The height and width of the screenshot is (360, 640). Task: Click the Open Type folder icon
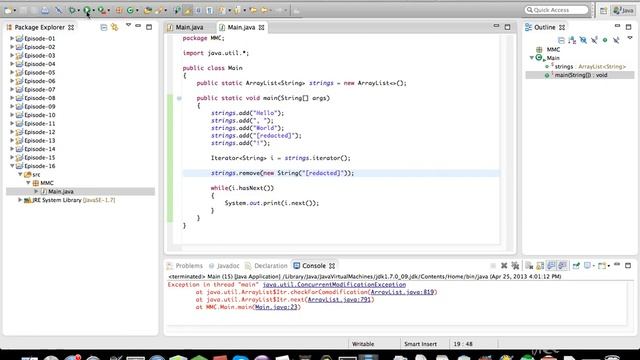[x=147, y=10]
